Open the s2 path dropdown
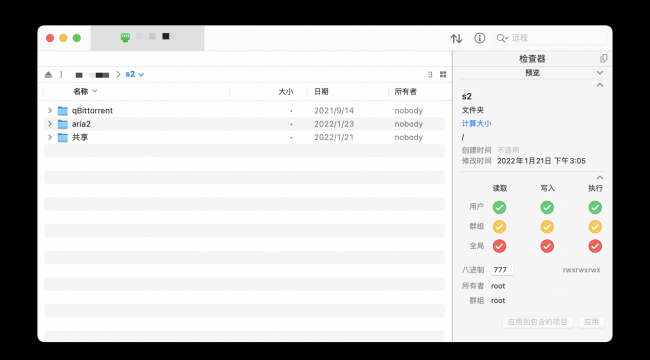This screenshot has width=650, height=360. click(135, 74)
